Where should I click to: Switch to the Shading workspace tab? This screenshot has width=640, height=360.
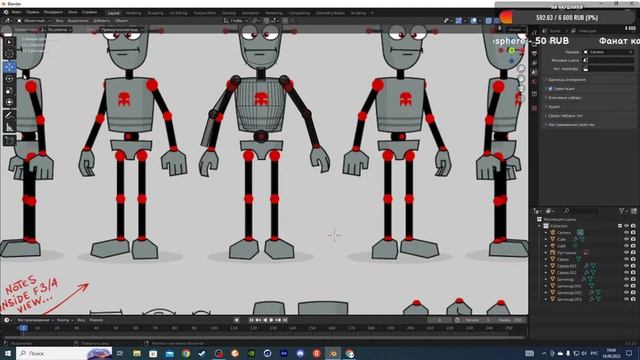point(229,13)
